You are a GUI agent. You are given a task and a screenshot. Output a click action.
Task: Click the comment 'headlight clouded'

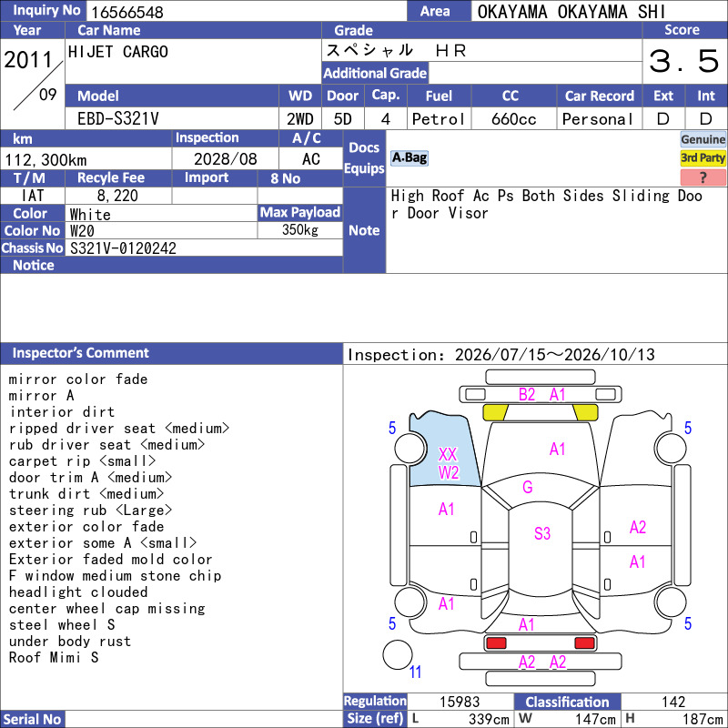click(78, 592)
